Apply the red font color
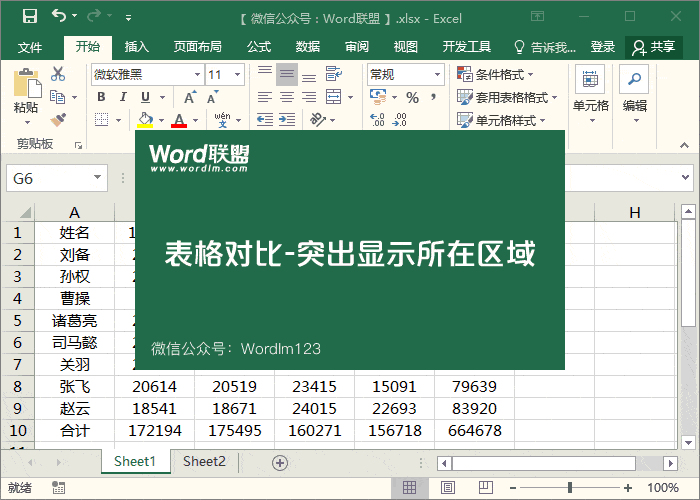This screenshot has height=500, width=700. 179,120
